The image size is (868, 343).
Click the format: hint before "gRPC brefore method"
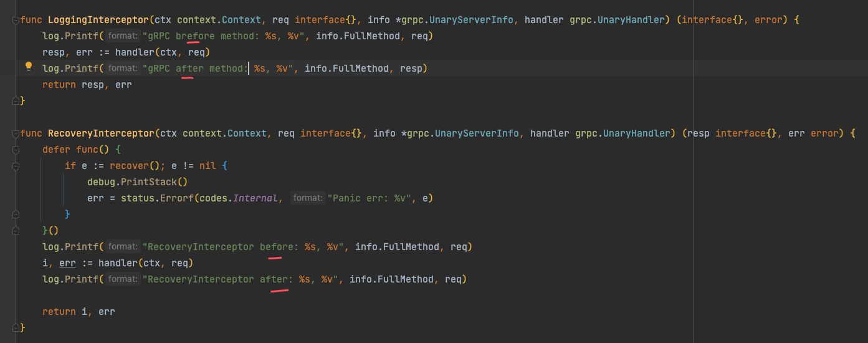[x=122, y=36]
